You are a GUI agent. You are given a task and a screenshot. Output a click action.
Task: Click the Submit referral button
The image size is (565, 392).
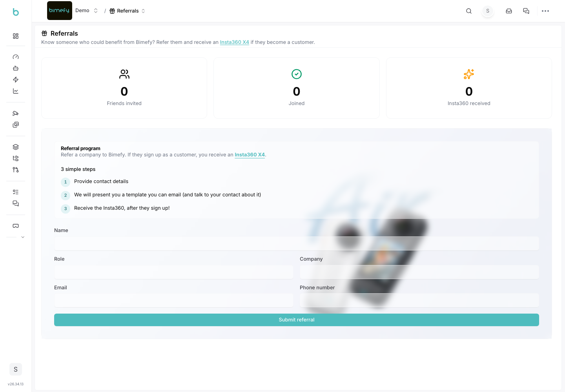point(297,320)
